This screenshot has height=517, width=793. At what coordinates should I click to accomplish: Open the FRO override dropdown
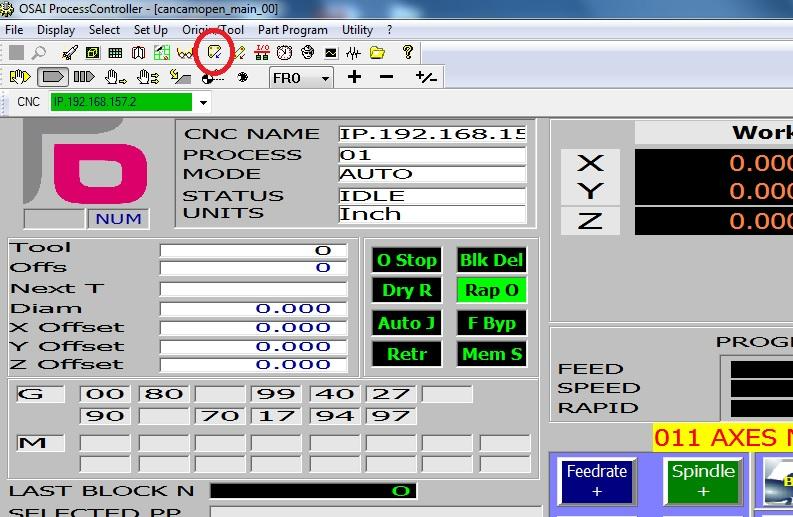point(301,78)
